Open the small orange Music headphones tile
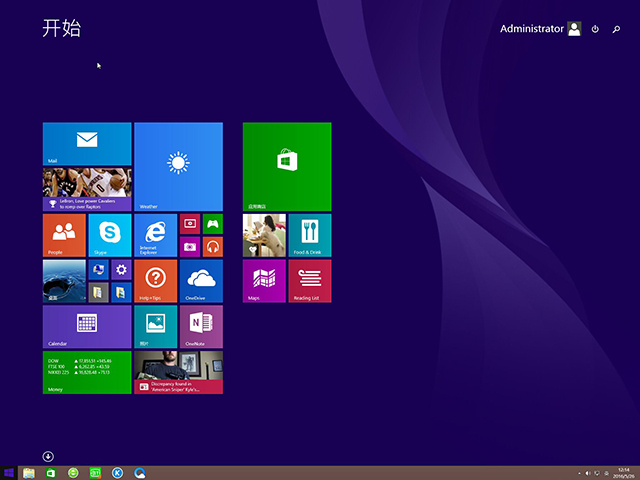This screenshot has width=640, height=480. 213,247
